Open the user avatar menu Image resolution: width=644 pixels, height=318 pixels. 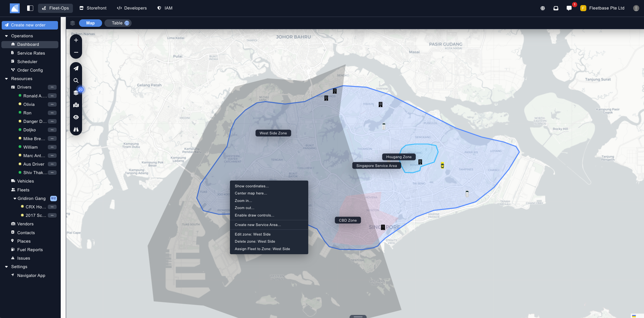[x=636, y=8]
